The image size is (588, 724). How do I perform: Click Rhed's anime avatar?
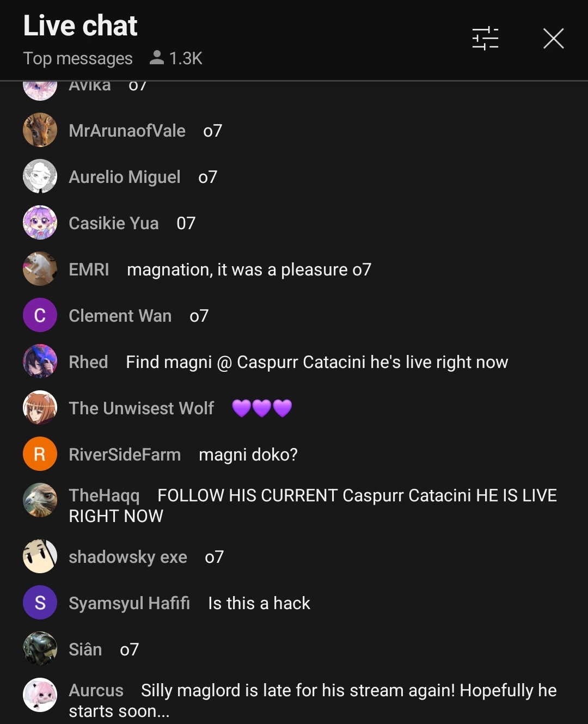40,361
